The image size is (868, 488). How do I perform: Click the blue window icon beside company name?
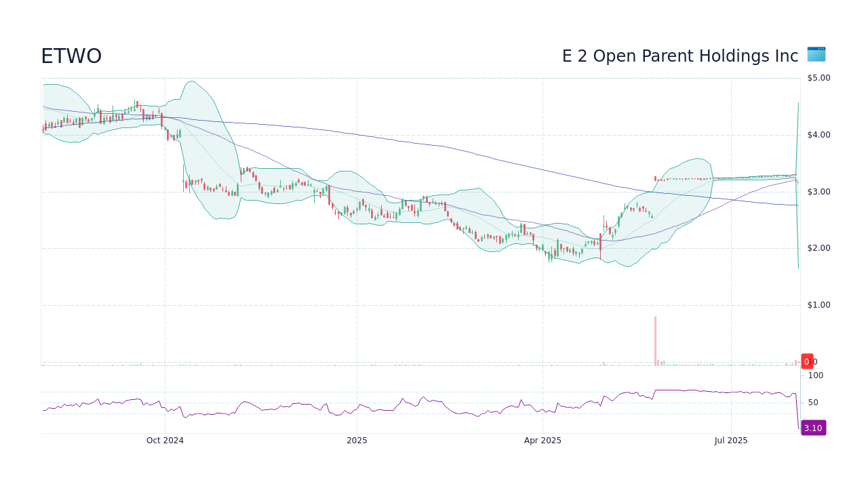pos(816,55)
